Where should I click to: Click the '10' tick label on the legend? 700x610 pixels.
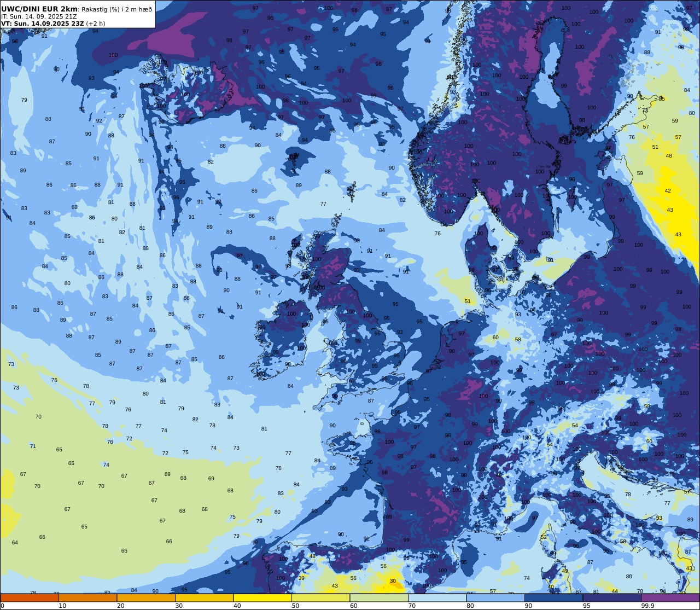[62, 606]
